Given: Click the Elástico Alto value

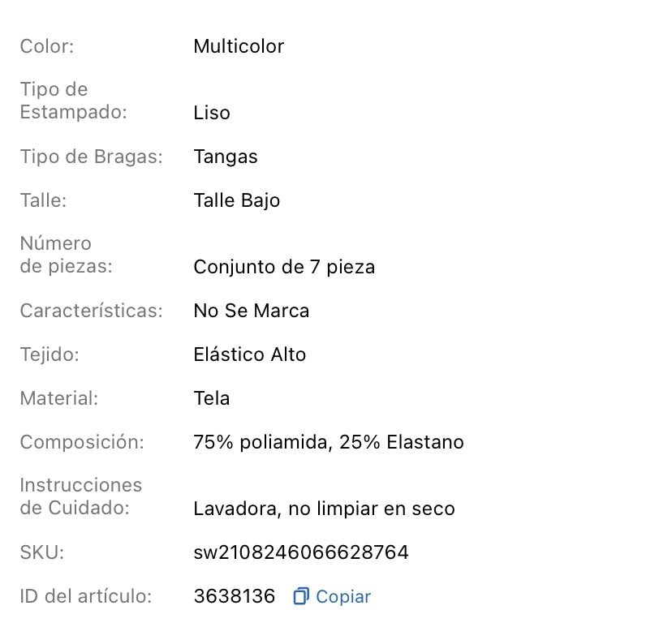Looking at the screenshot, I should [249, 354].
